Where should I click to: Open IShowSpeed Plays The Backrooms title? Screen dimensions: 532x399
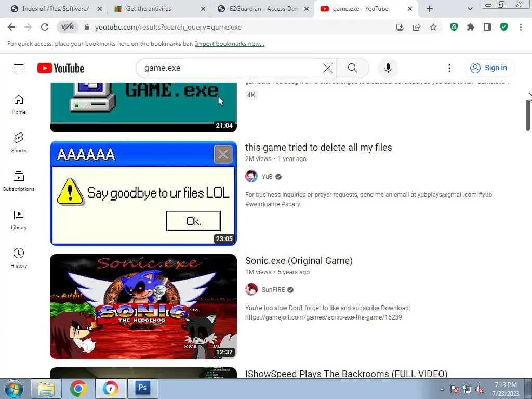point(346,374)
